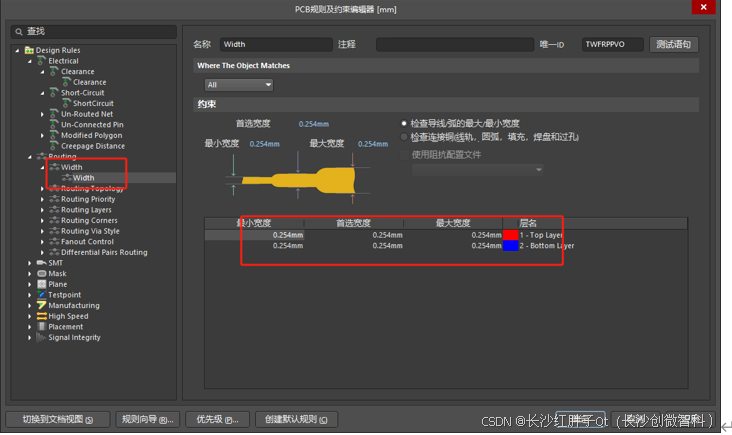This screenshot has height=435, width=732.
Task: Click the Plane category icon
Action: tap(42, 284)
